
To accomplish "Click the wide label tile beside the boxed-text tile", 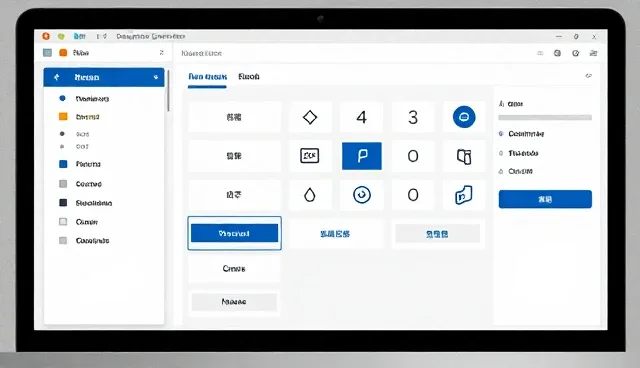I will pos(234,156).
